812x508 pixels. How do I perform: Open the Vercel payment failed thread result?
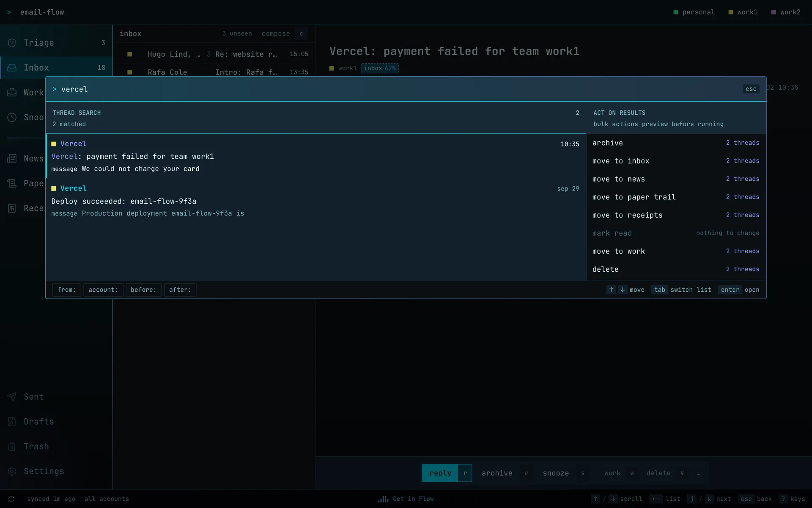(x=316, y=156)
